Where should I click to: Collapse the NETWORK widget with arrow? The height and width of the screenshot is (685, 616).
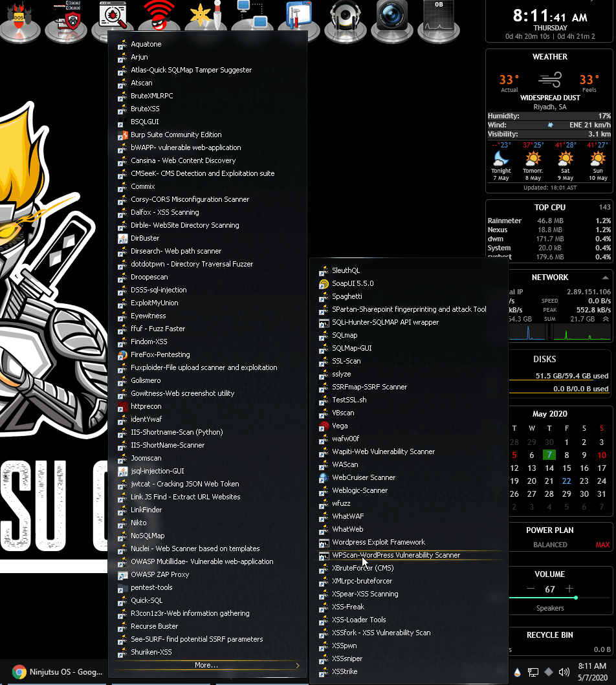tap(605, 277)
